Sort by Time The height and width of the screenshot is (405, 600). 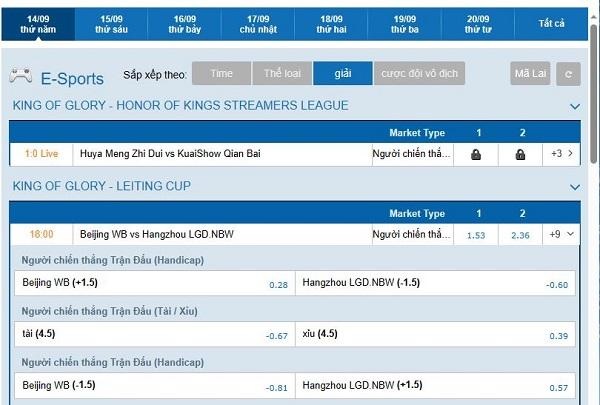click(x=221, y=73)
